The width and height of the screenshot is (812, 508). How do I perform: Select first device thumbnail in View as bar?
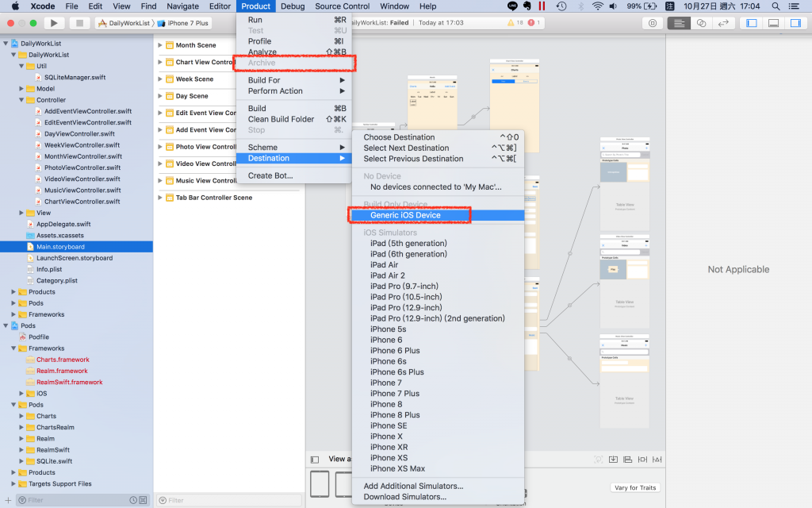(320, 484)
